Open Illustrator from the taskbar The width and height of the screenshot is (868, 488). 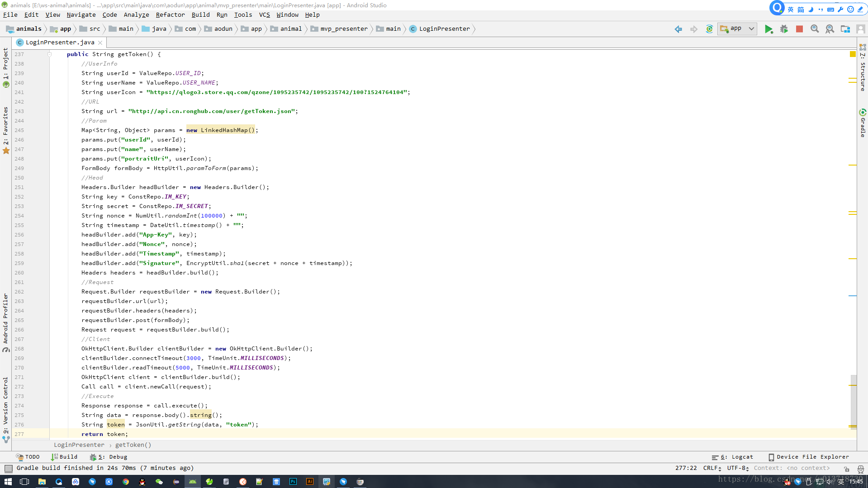pos(310,482)
